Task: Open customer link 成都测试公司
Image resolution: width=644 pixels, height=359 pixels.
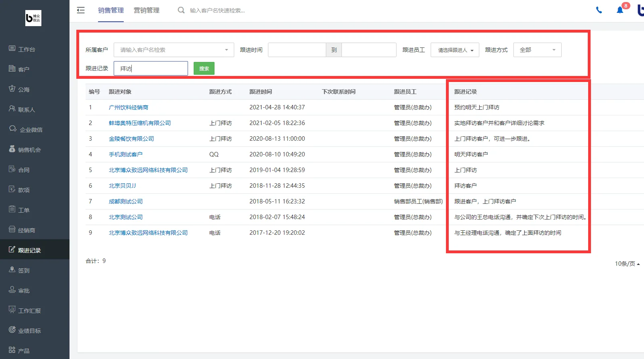Action: [x=126, y=201]
